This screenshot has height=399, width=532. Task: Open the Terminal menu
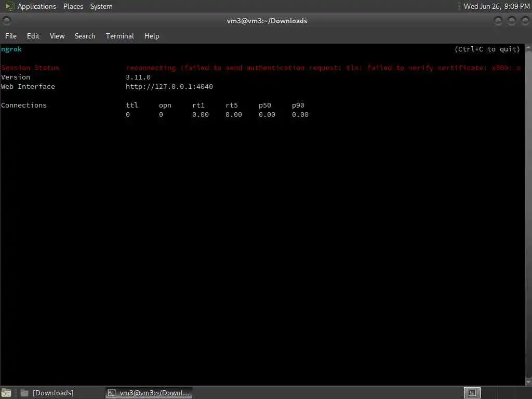pos(120,36)
